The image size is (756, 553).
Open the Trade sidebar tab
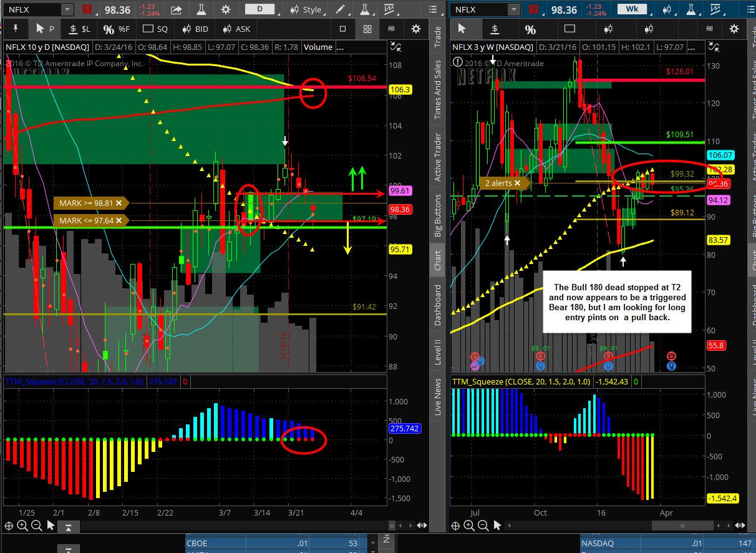pyautogui.click(x=438, y=37)
